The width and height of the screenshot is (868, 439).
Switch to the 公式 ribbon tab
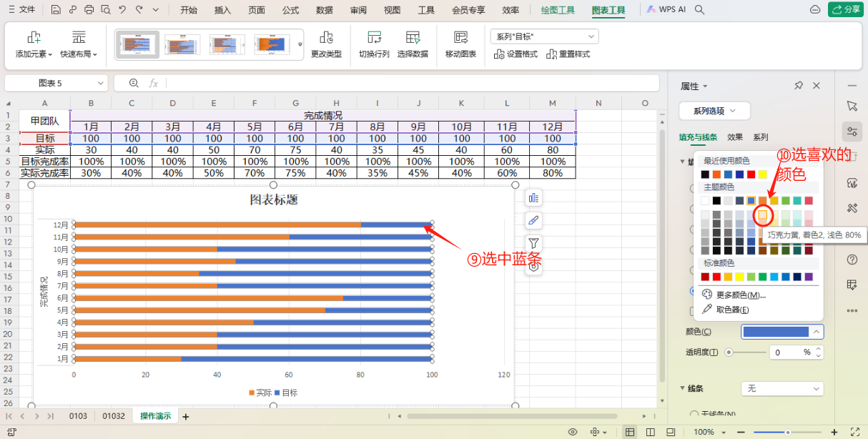pyautogui.click(x=290, y=10)
